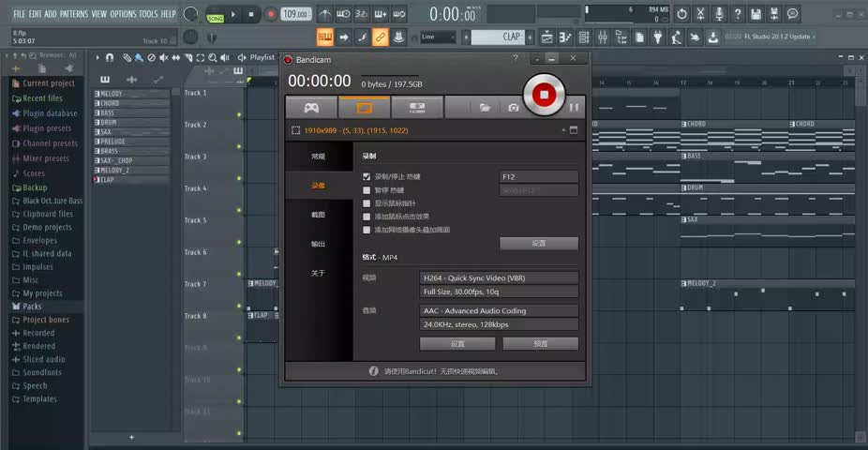The height and width of the screenshot is (450, 868).
Task: Open FL Studio OPTIONS menu
Action: [x=123, y=14]
